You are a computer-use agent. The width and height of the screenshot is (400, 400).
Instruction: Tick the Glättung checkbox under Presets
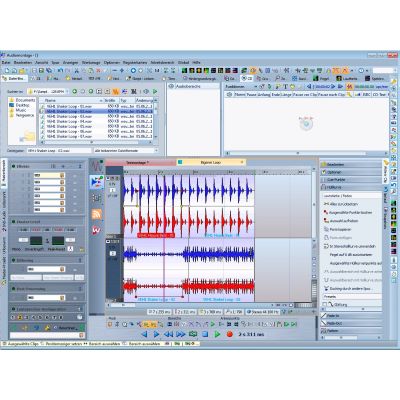(325, 304)
